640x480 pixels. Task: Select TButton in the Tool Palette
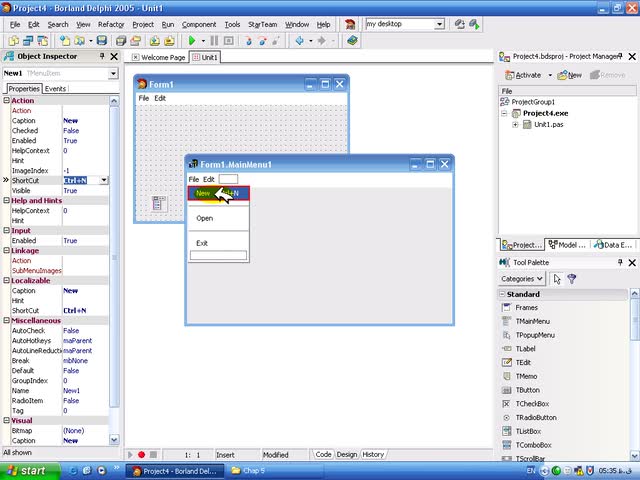[x=527, y=390]
